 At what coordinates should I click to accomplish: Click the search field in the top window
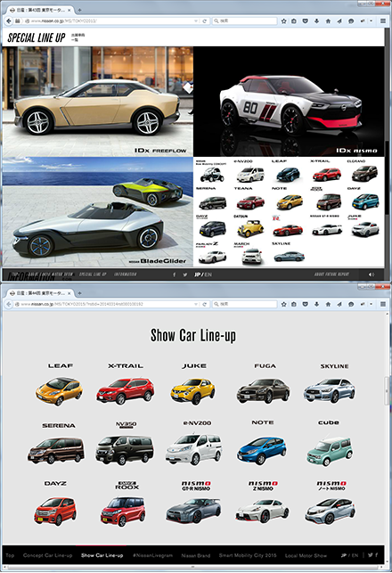pyautogui.click(x=244, y=21)
